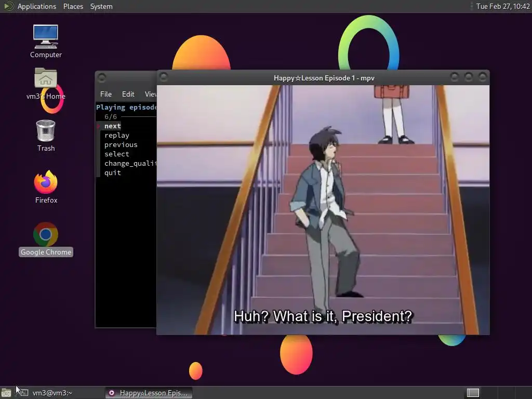Open the File menu in terminal window
Image resolution: width=532 pixels, height=399 pixels.
[x=106, y=94]
